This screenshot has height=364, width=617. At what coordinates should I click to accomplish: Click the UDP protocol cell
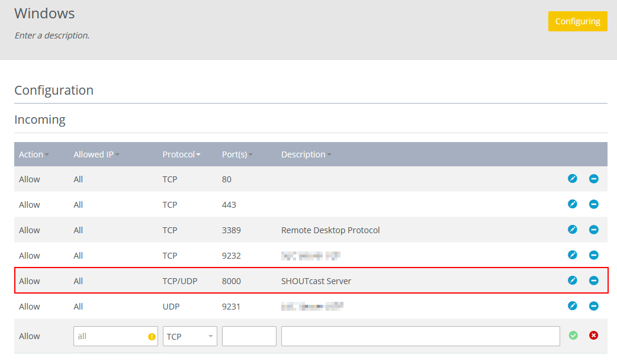171,307
